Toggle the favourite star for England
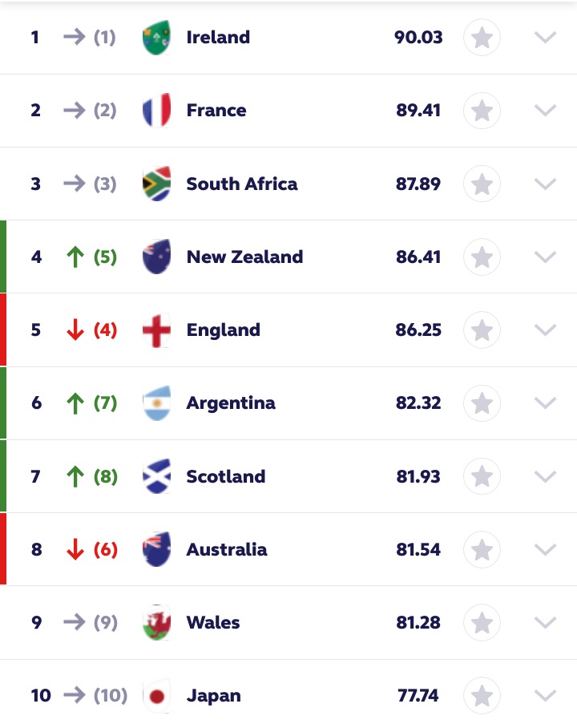Viewport: 577px width, 728px height. click(482, 330)
